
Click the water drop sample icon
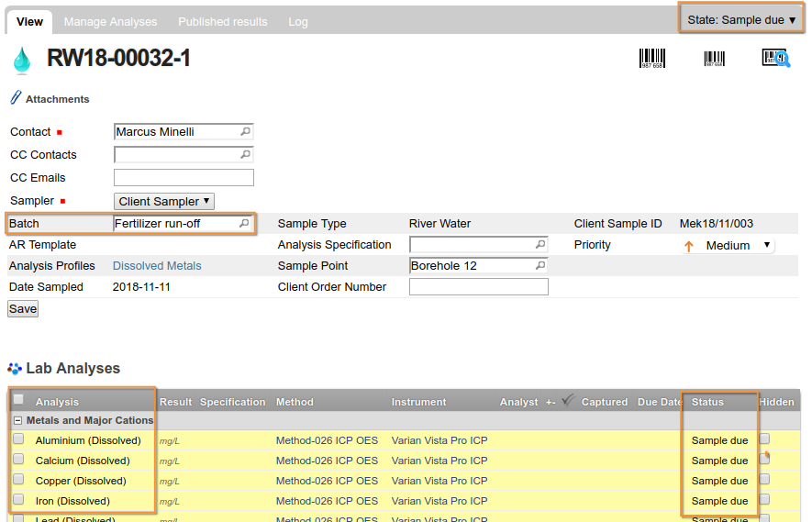[21, 61]
